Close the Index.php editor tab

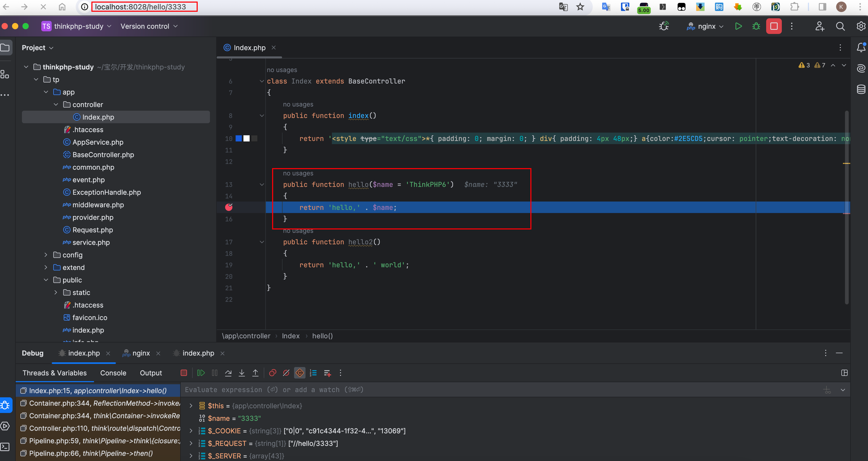click(274, 48)
